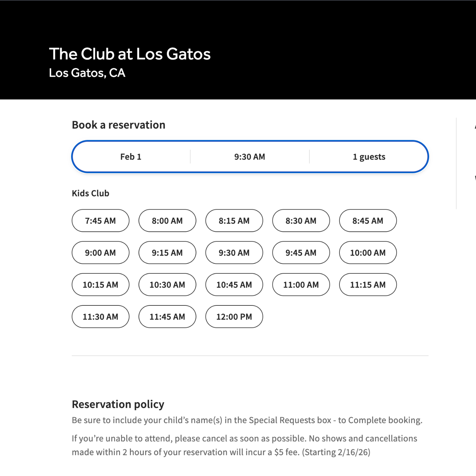The height and width of the screenshot is (476, 476).
Task: Pick the 9:15 AM slot
Action: (x=167, y=253)
